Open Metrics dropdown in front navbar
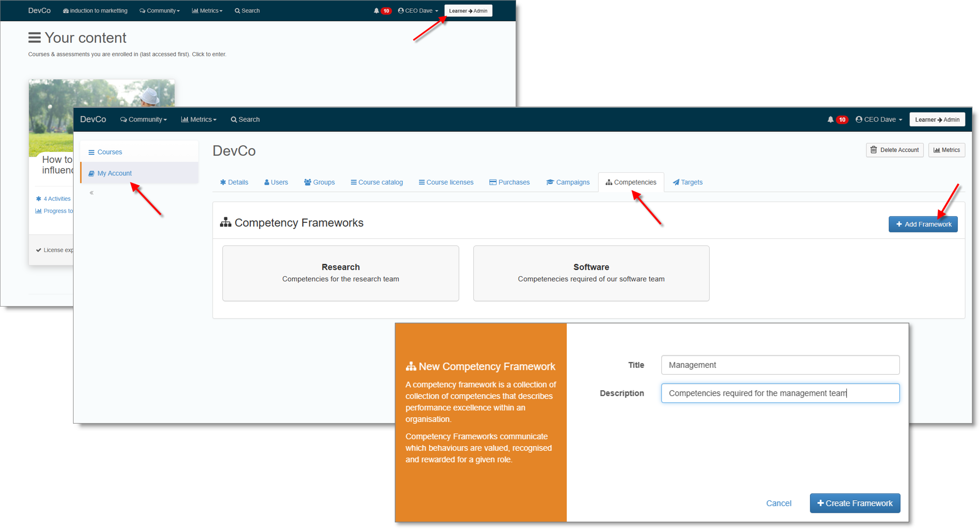Image resolution: width=980 pixels, height=529 pixels. coord(198,119)
